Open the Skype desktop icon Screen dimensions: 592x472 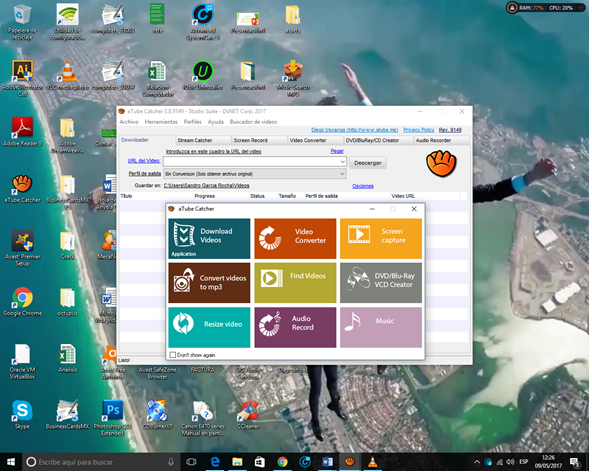click(22, 416)
